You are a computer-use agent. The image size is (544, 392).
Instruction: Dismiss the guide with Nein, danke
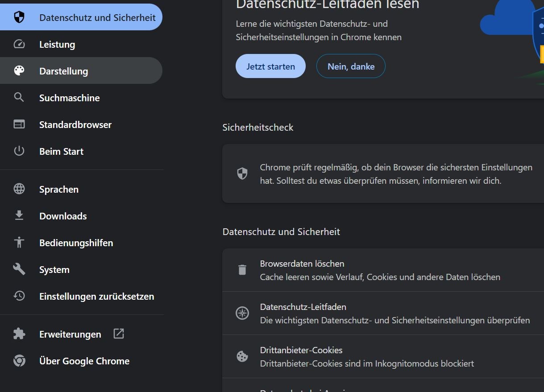coord(351,66)
